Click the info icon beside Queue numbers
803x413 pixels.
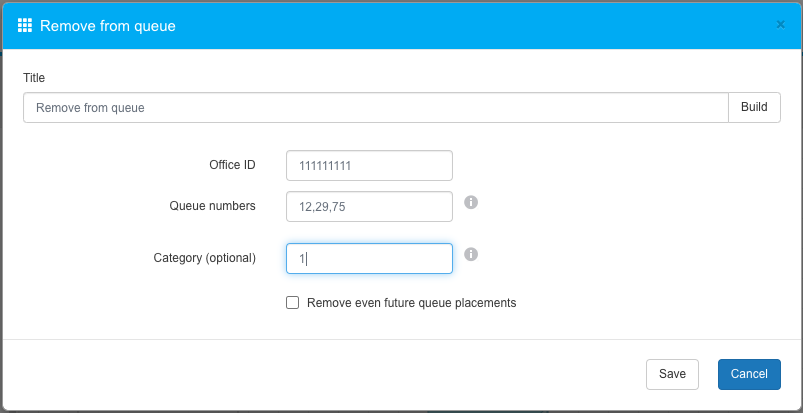pos(471,202)
